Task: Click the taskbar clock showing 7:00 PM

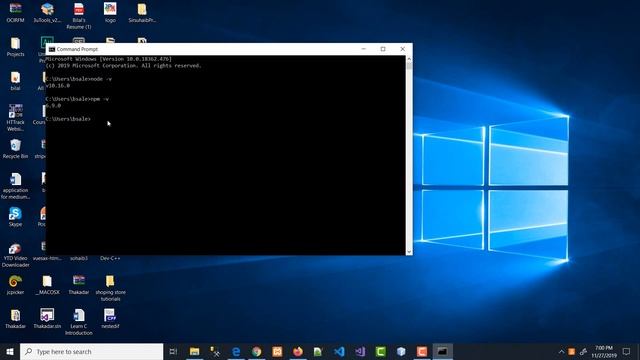Action: (604, 351)
